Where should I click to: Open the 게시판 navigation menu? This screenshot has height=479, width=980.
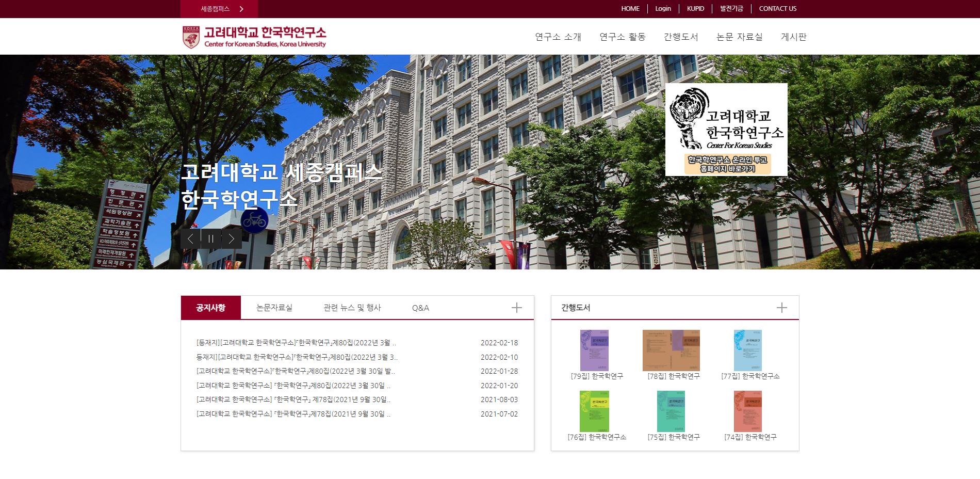coord(793,37)
